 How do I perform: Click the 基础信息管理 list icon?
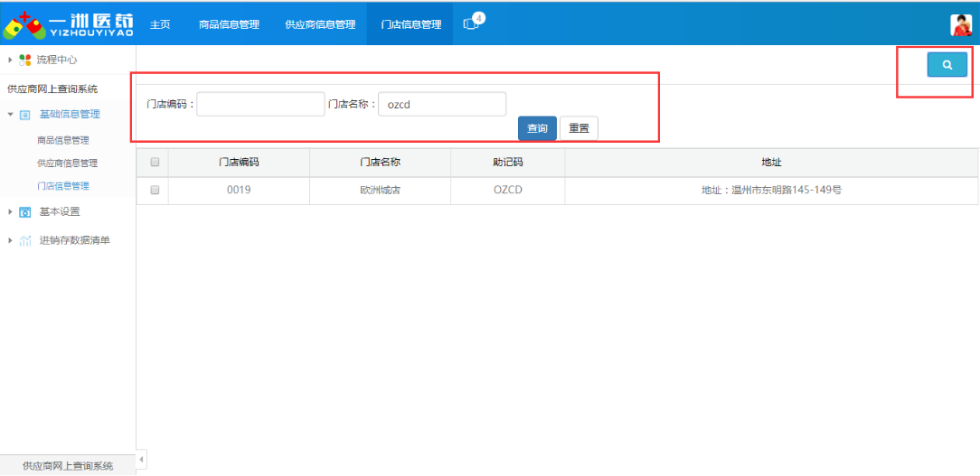click(x=24, y=115)
